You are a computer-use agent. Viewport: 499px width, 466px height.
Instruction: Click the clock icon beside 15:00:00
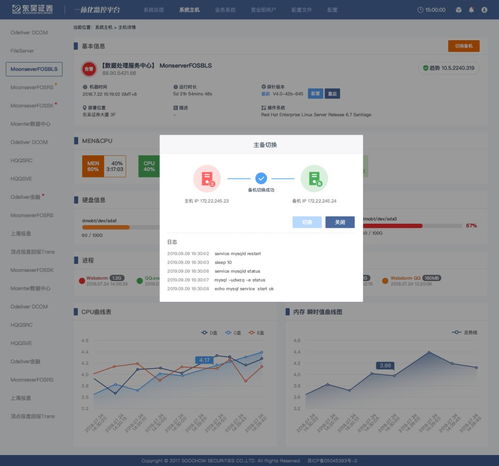pyautogui.click(x=420, y=10)
